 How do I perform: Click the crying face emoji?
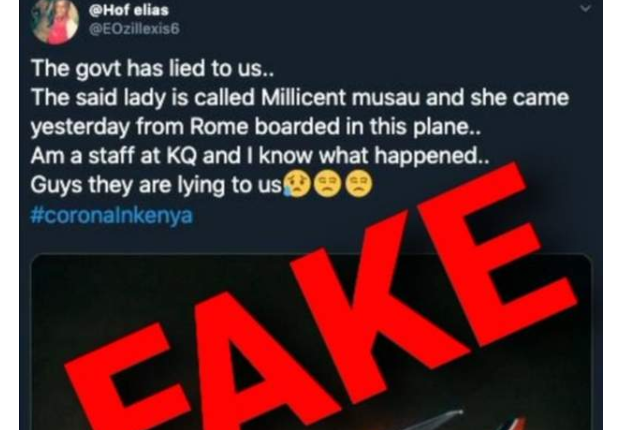pyautogui.click(x=297, y=185)
